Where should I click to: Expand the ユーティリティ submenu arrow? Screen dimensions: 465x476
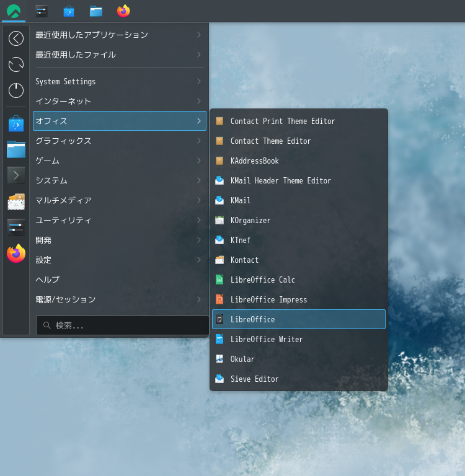(x=199, y=220)
